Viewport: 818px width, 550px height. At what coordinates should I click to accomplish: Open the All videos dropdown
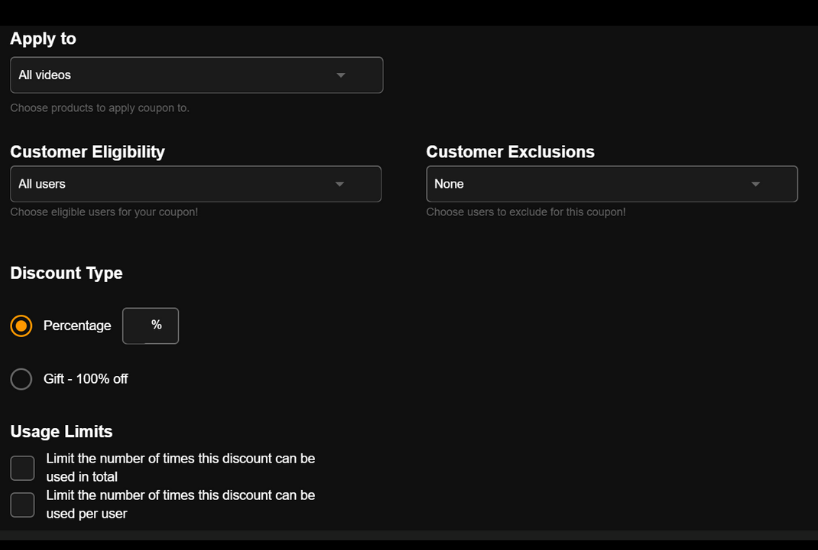197,75
